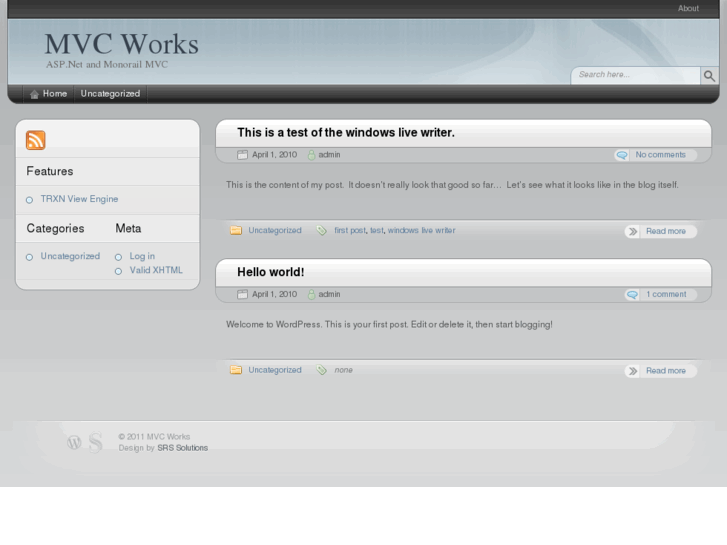Click the S logo icon in footer
This screenshot has height=545, width=727.
coord(96,442)
